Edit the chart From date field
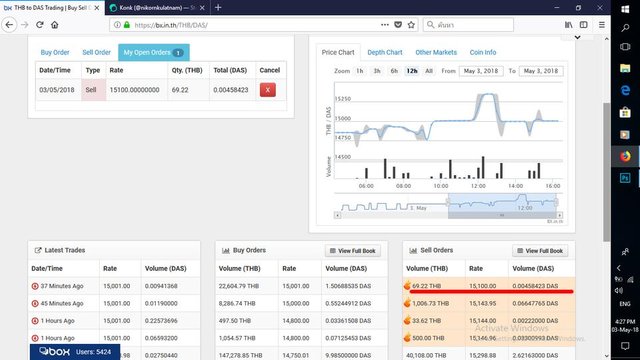This screenshot has width=640, height=360. tap(481, 71)
